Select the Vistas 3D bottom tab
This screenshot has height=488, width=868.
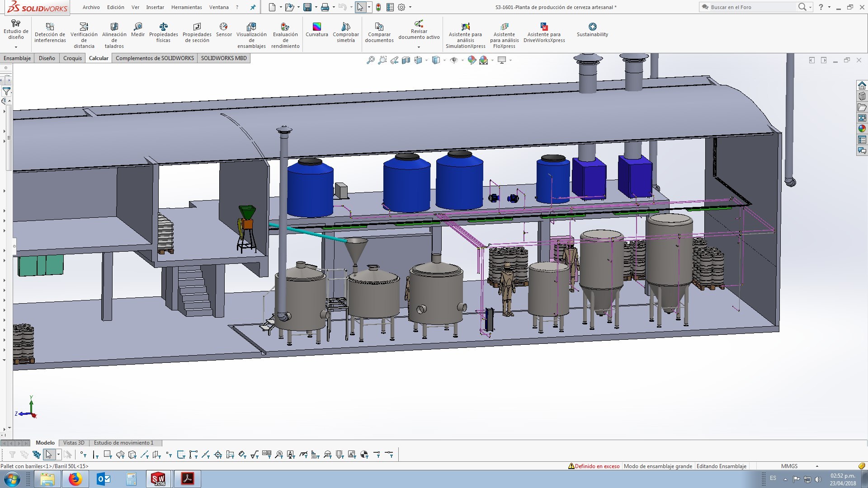[x=74, y=443]
